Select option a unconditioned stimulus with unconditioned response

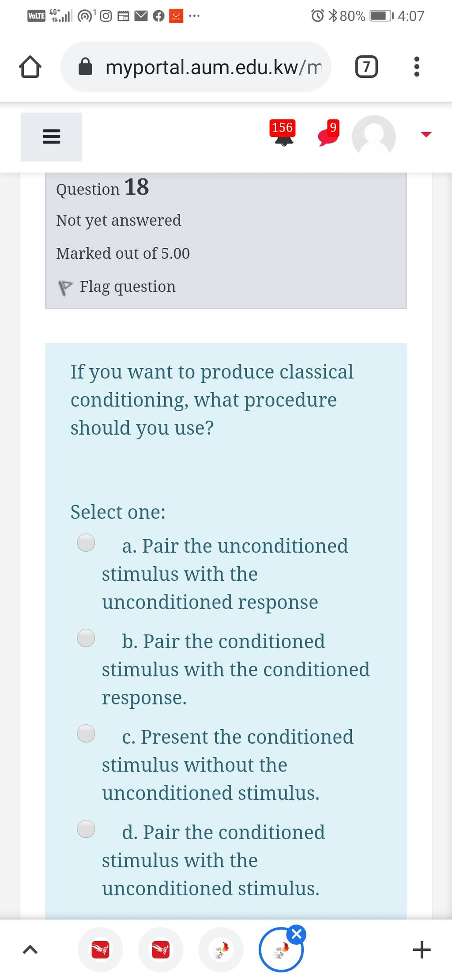tap(86, 543)
